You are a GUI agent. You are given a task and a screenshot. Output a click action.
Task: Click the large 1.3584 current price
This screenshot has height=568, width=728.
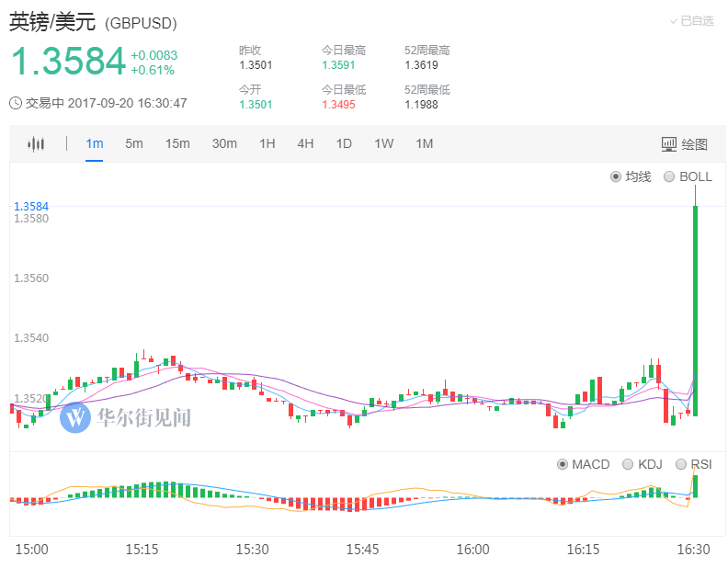pyautogui.click(x=68, y=61)
